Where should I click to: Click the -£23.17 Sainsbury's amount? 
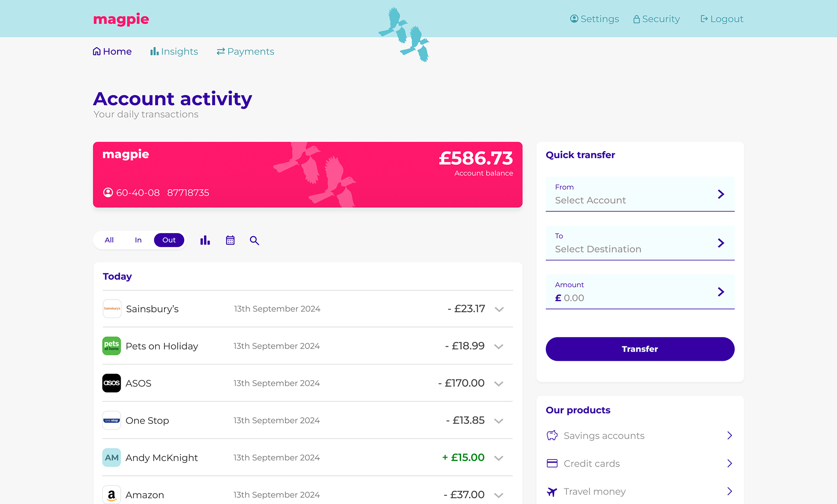[x=466, y=309]
